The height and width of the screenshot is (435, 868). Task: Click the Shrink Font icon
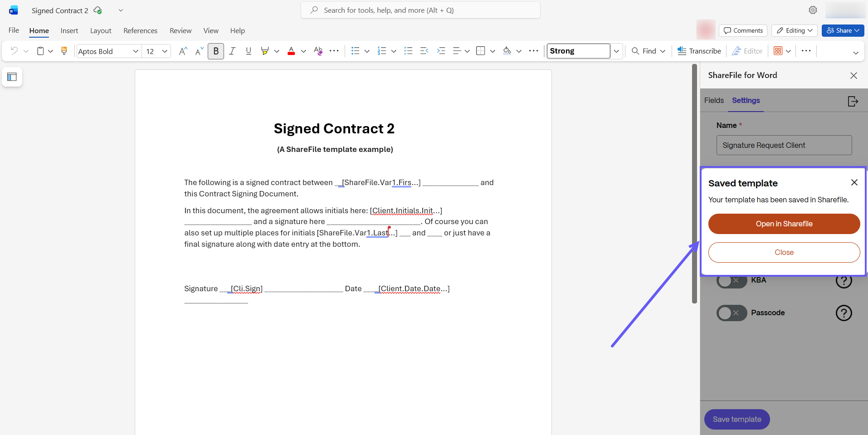point(199,51)
